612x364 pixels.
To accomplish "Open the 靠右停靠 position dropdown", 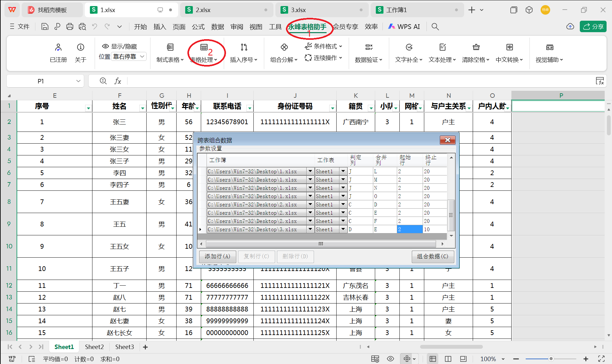I will tap(129, 56).
